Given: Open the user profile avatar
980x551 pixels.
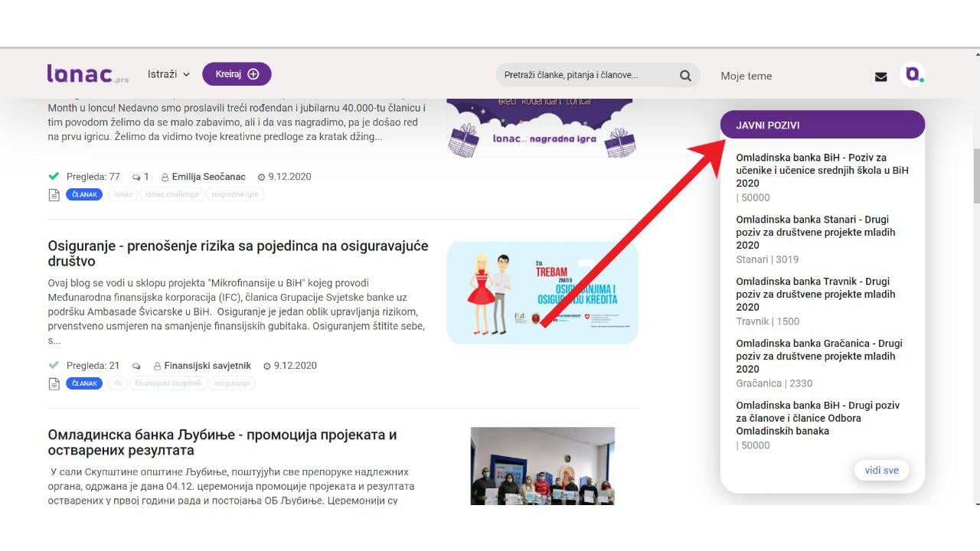Looking at the screenshot, I should pyautogui.click(x=912, y=74).
